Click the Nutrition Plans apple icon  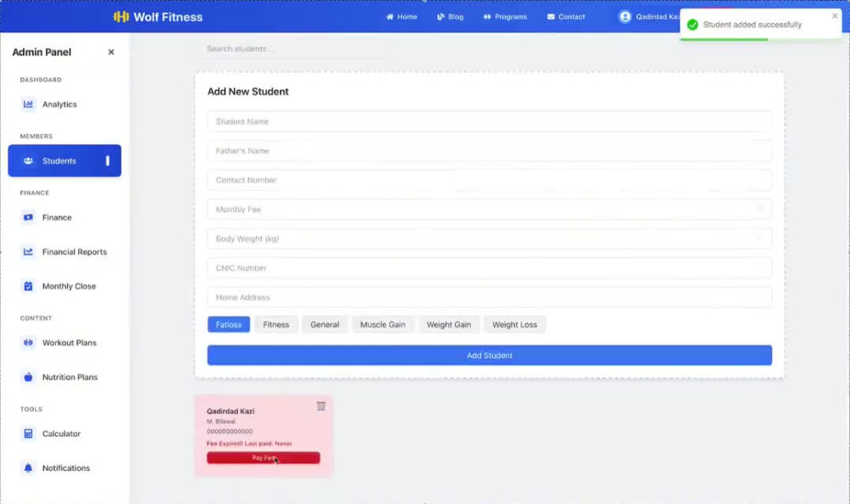click(28, 377)
